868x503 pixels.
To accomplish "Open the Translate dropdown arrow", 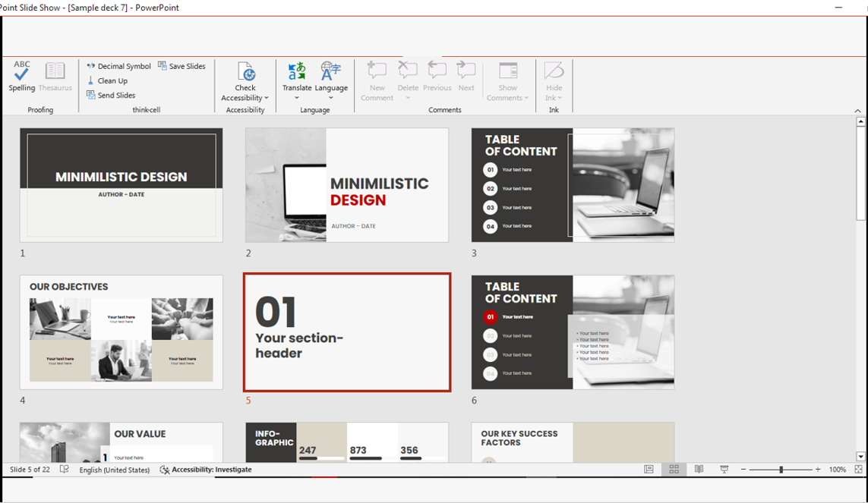I will click(297, 98).
